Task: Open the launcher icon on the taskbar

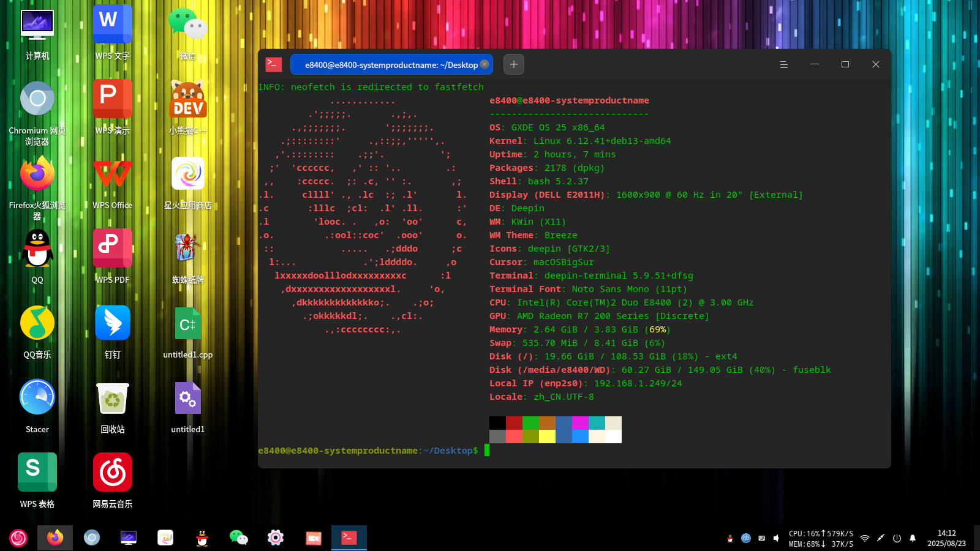Action: tap(18, 538)
